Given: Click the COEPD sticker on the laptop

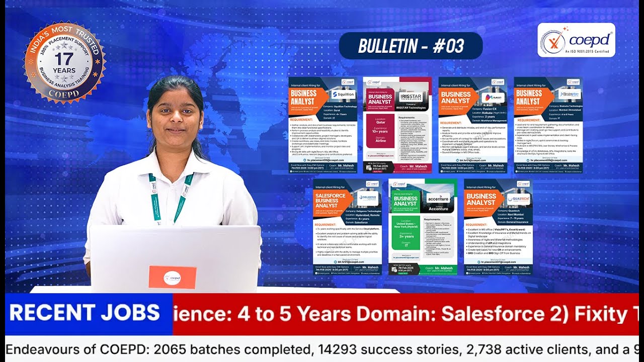Looking at the screenshot, I should pos(172,277).
